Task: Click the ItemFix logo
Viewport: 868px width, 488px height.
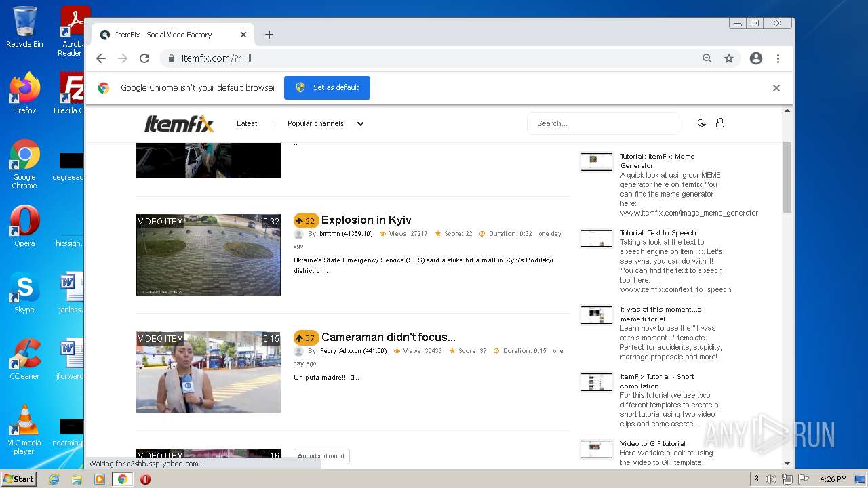Action: 179,123
